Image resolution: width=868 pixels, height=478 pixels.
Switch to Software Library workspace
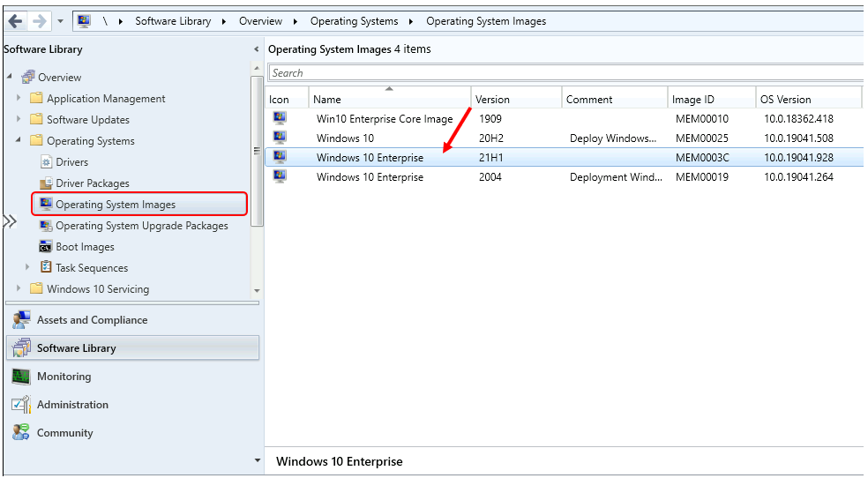(x=132, y=348)
